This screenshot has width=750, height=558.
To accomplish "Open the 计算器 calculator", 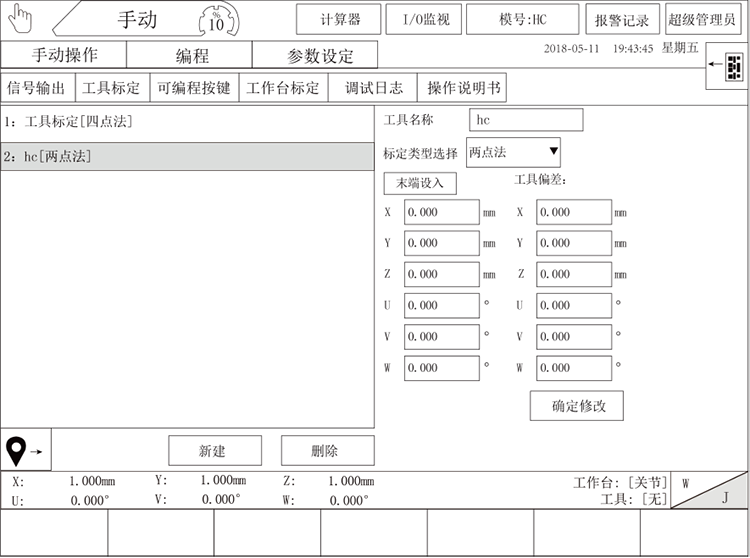I will (339, 19).
